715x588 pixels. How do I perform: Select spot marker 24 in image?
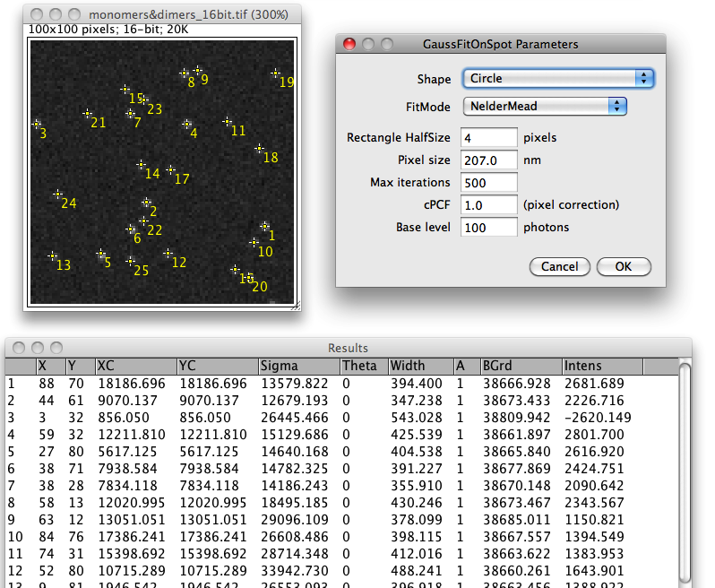(58, 194)
